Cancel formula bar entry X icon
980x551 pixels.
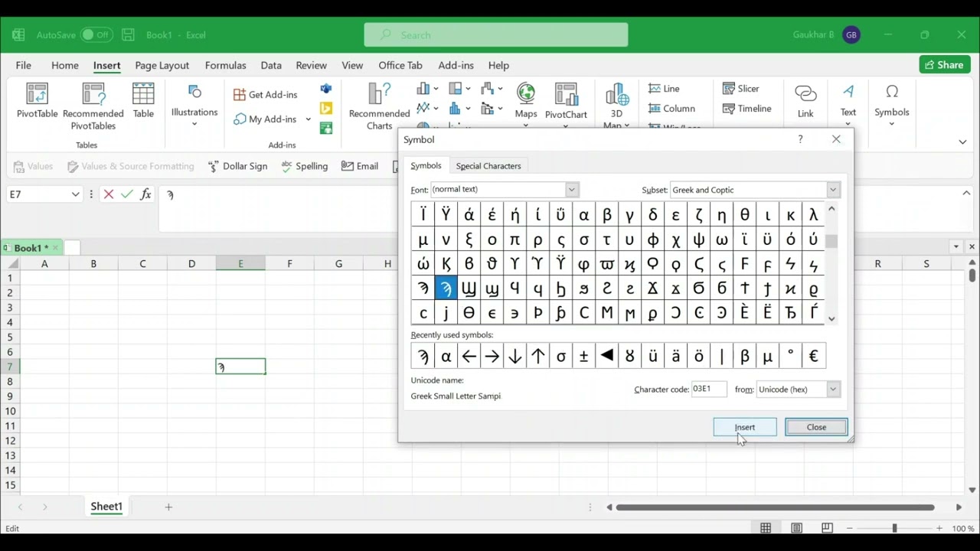click(x=109, y=194)
